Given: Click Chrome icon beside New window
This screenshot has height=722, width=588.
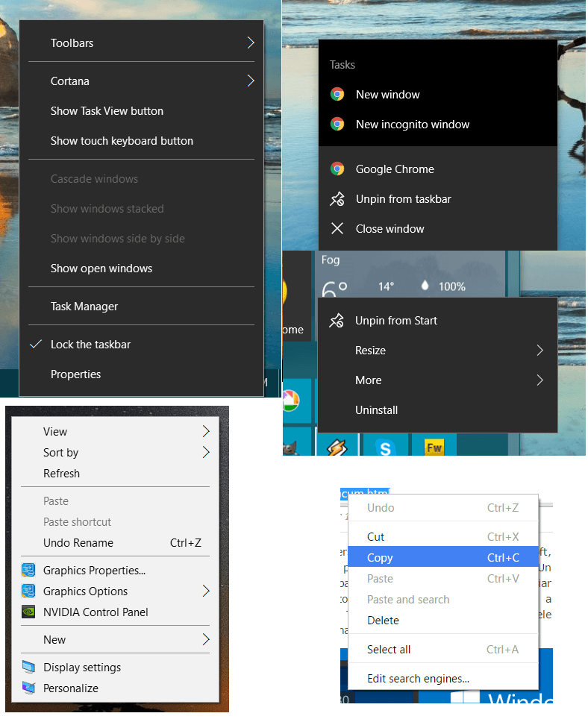Looking at the screenshot, I should 337,95.
